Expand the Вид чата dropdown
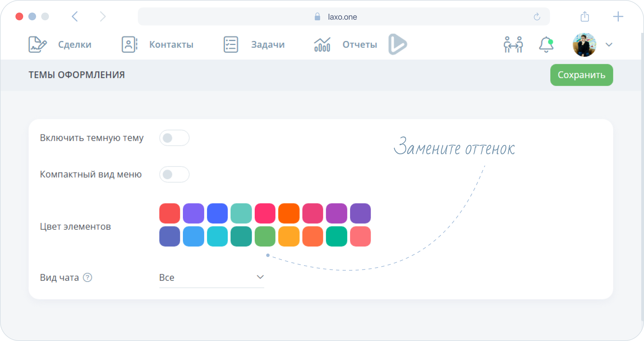The width and height of the screenshot is (644, 341). click(x=212, y=277)
